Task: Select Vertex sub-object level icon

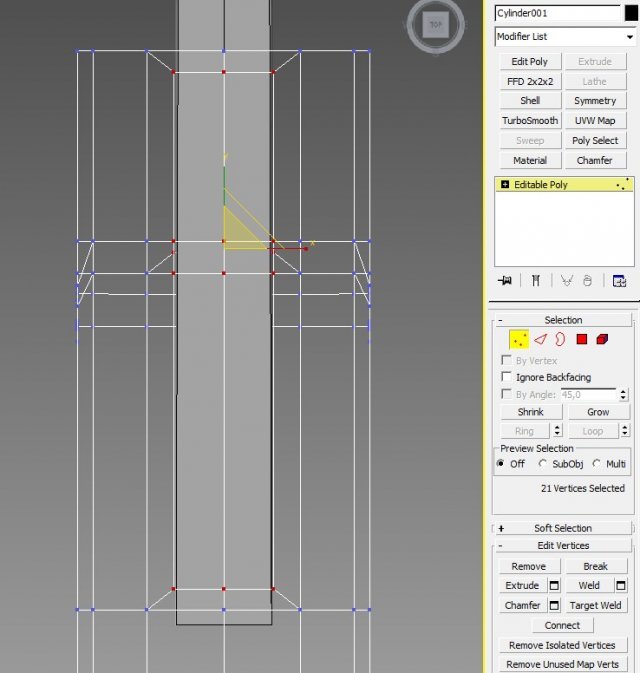Action: pos(519,339)
